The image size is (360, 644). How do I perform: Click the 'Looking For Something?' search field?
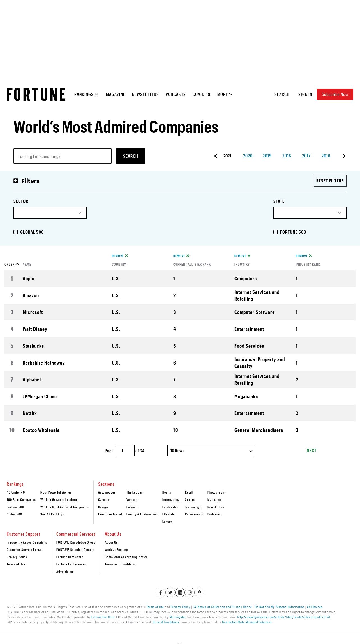click(x=63, y=156)
